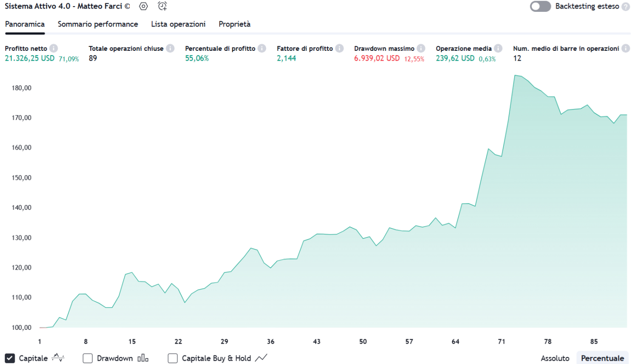Click the alert clock icon beside settings
633x364 pixels.
click(x=163, y=6)
